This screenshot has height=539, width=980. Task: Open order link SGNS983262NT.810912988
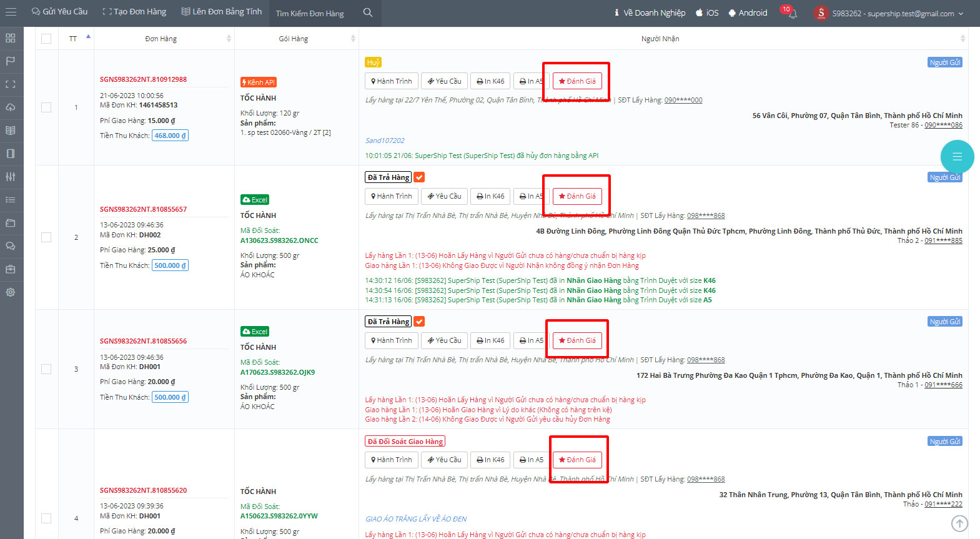(x=143, y=79)
